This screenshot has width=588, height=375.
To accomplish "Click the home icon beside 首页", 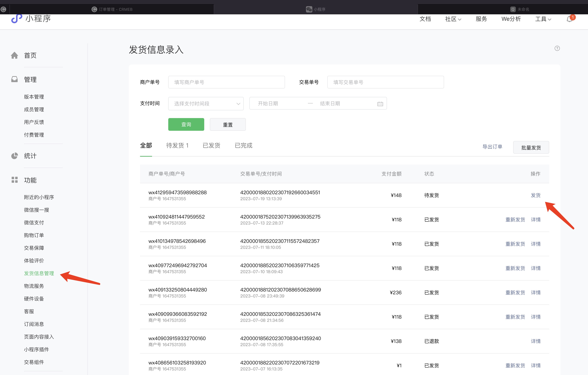I will pyautogui.click(x=14, y=55).
